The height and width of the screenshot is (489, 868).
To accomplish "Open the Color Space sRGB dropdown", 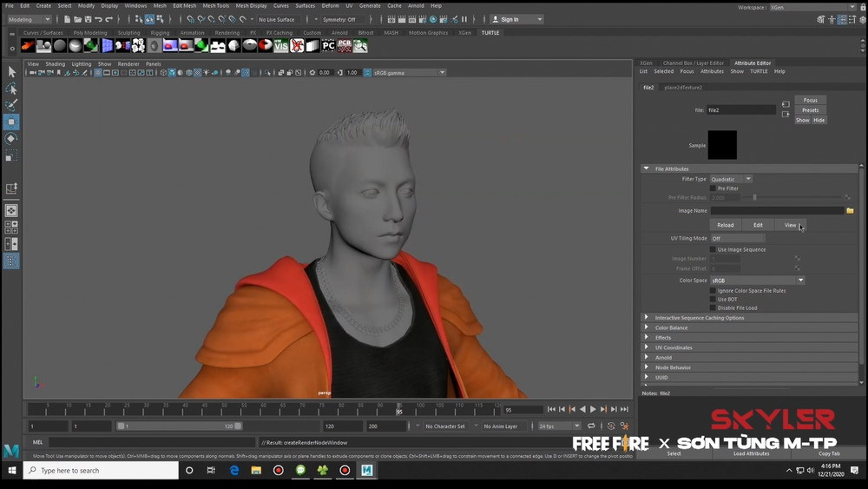I will pos(757,281).
